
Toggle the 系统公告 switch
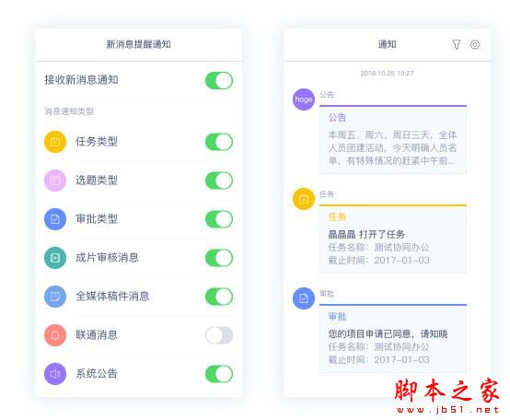click(219, 374)
